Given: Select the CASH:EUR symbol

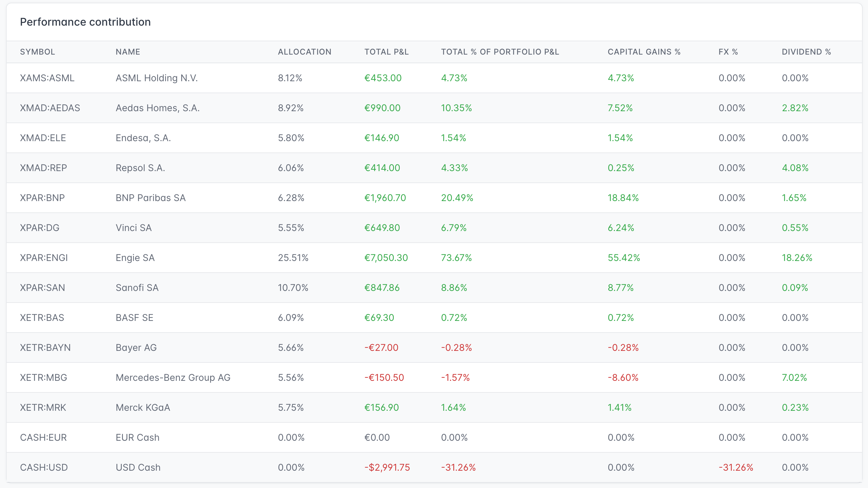Looking at the screenshot, I should pos(43,437).
